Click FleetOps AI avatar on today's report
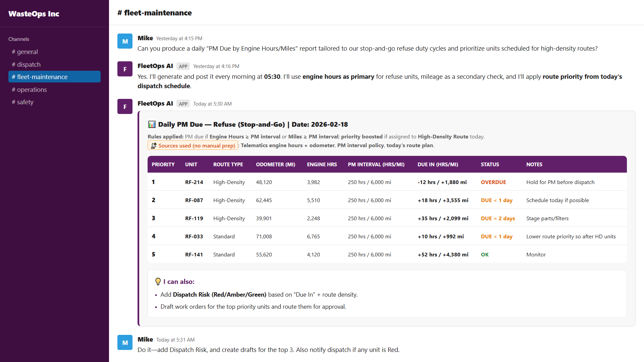644x362 pixels. pyautogui.click(x=125, y=107)
